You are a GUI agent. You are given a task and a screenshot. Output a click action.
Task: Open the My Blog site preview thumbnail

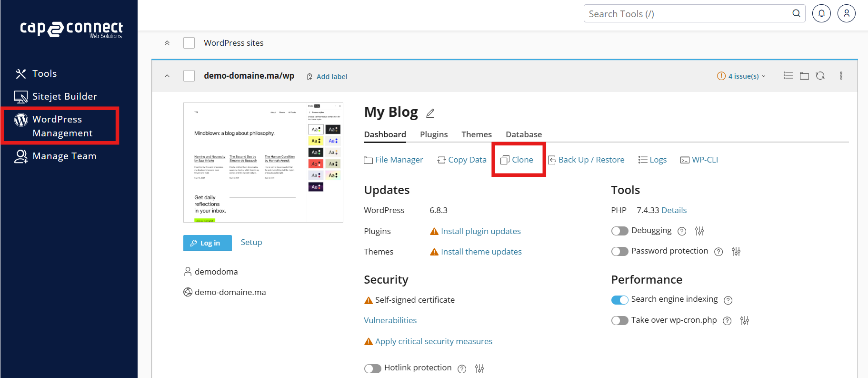pyautogui.click(x=263, y=163)
